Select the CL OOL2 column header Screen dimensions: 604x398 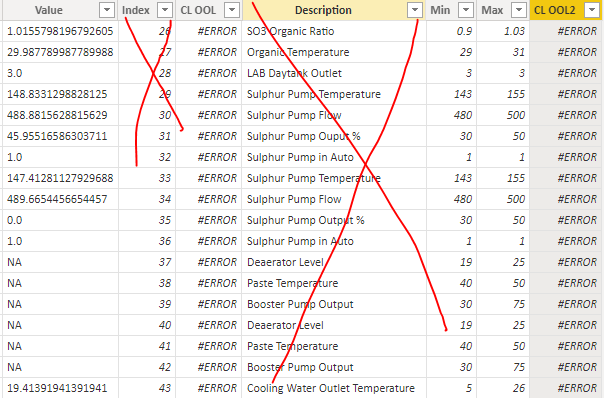tap(555, 10)
